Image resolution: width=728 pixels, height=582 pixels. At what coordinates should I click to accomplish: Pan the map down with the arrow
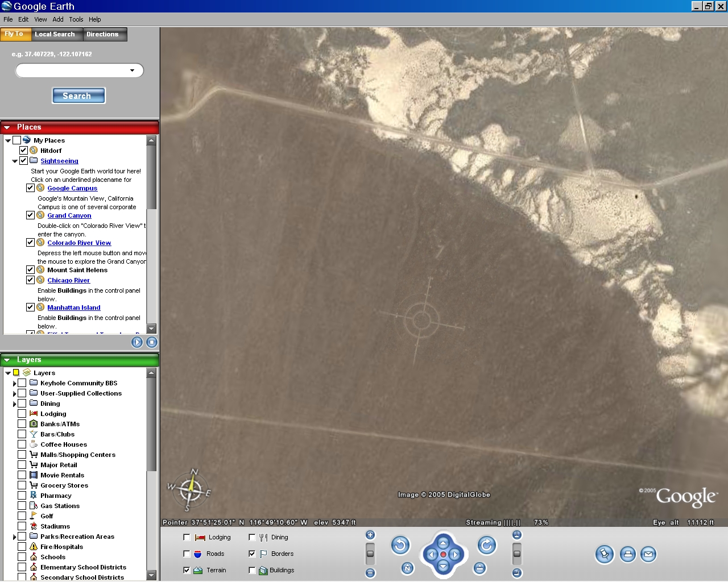click(x=443, y=566)
